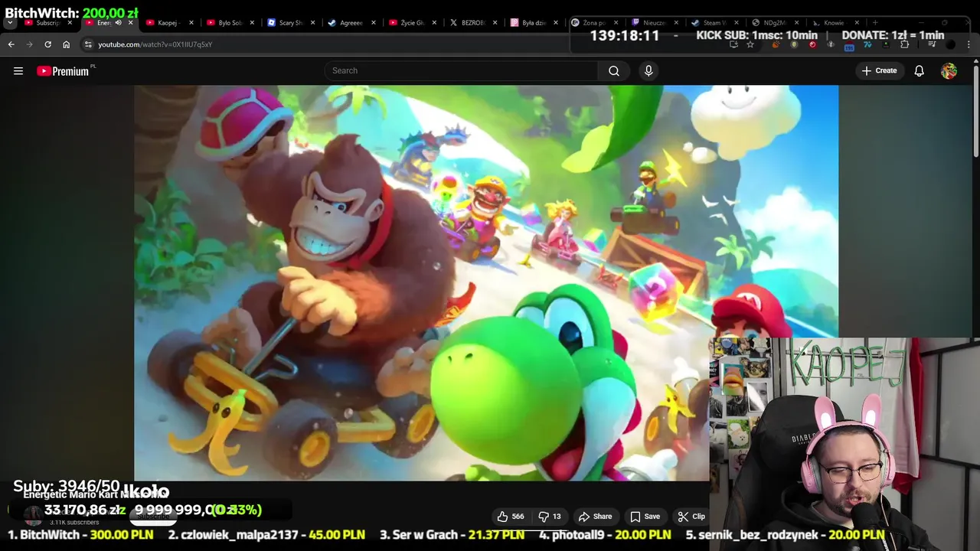Screen dimensions: 980x551
Task: Switch to the Kaopej tab
Action: [162, 23]
